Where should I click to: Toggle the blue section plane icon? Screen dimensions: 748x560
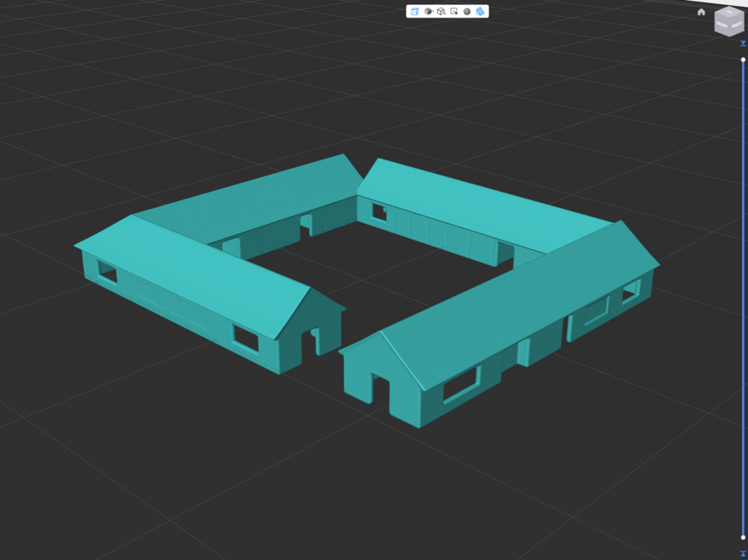[x=480, y=12]
